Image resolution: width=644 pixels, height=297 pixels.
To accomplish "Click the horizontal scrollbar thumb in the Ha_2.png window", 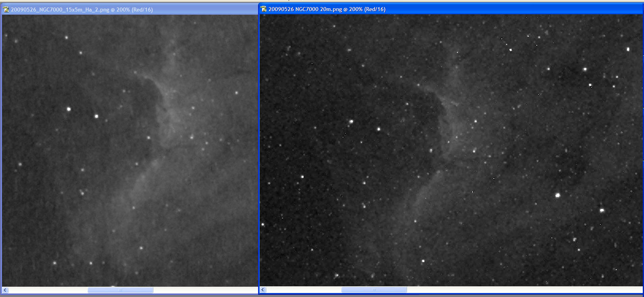I will click(120, 290).
